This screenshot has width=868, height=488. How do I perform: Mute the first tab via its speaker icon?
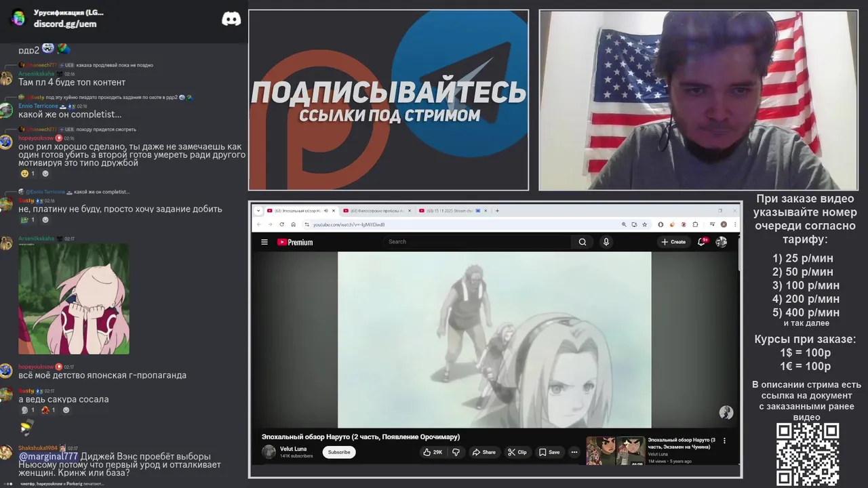click(325, 211)
